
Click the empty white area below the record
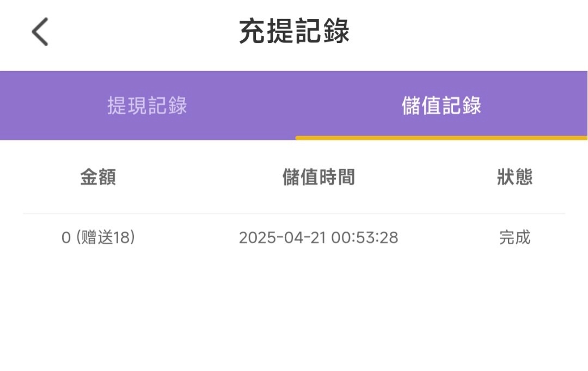coord(294,316)
